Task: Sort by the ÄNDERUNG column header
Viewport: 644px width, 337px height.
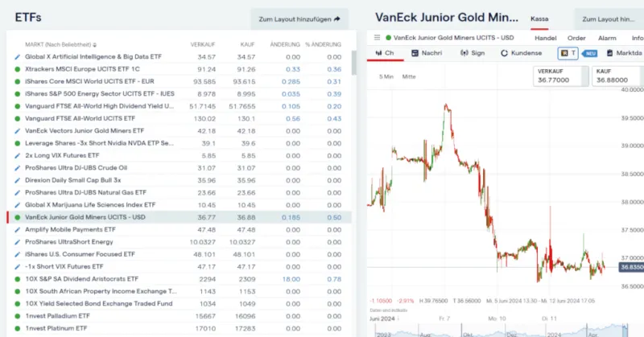Action: (x=285, y=45)
